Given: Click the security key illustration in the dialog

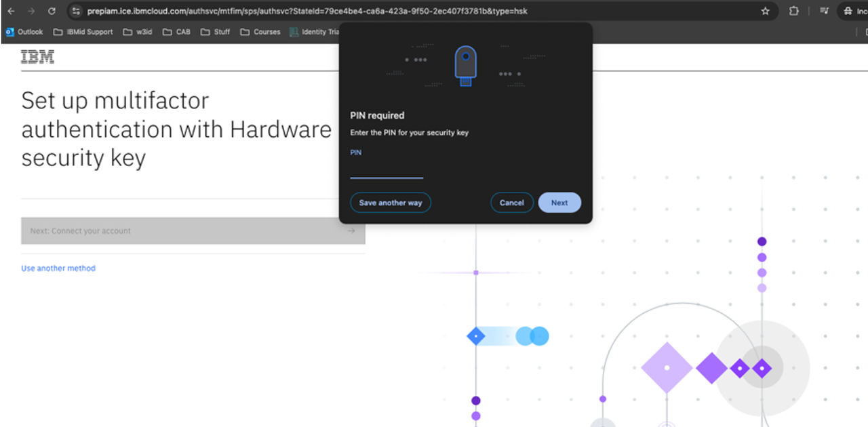Looking at the screenshot, I should [x=465, y=65].
